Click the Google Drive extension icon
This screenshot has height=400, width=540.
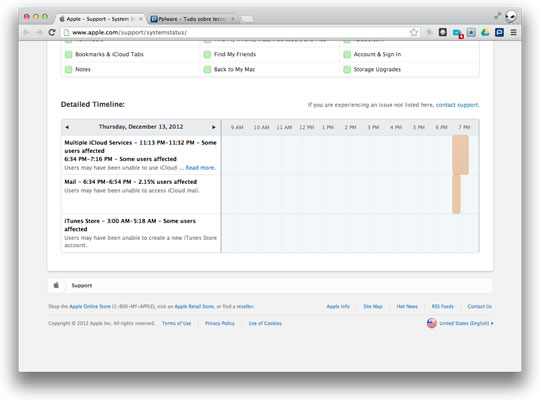click(x=485, y=32)
